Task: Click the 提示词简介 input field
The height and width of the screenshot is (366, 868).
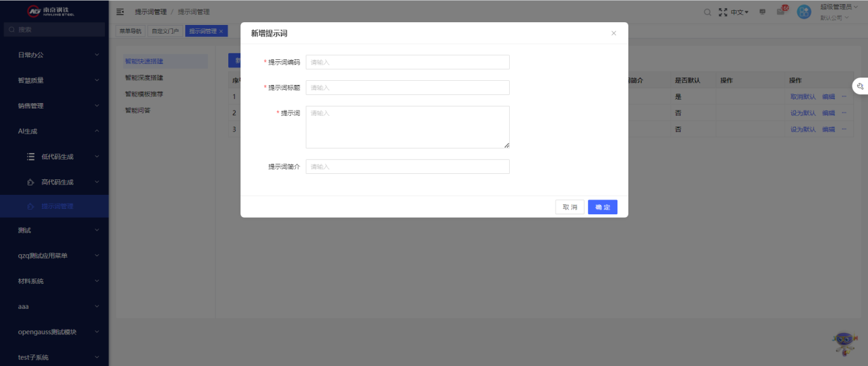Action: pyautogui.click(x=407, y=166)
